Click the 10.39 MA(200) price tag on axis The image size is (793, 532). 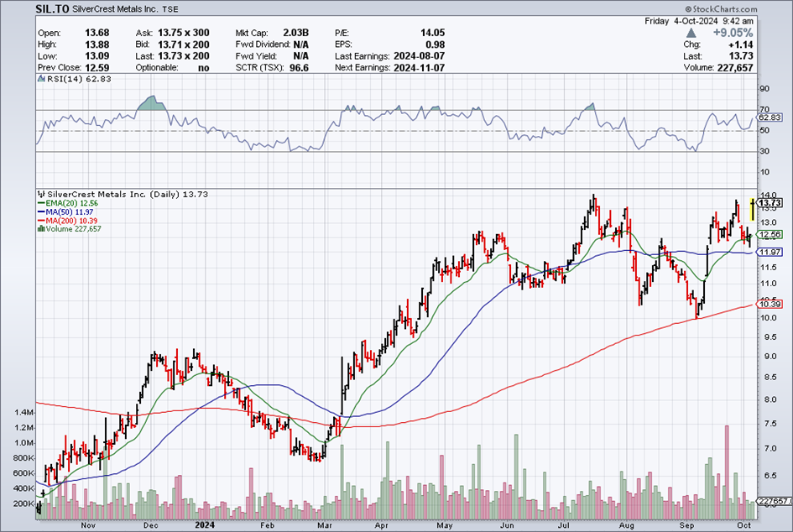[770, 304]
